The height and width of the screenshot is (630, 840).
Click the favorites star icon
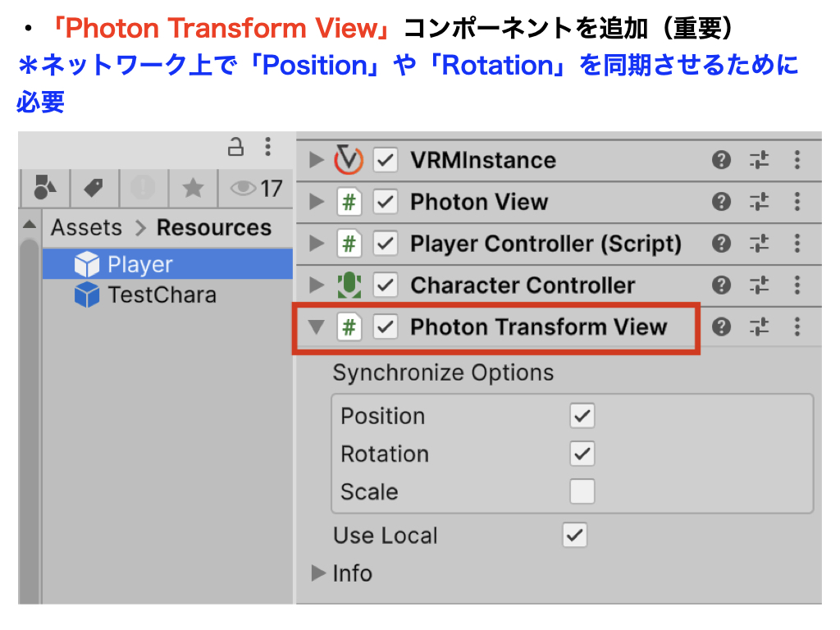pyautogui.click(x=193, y=188)
